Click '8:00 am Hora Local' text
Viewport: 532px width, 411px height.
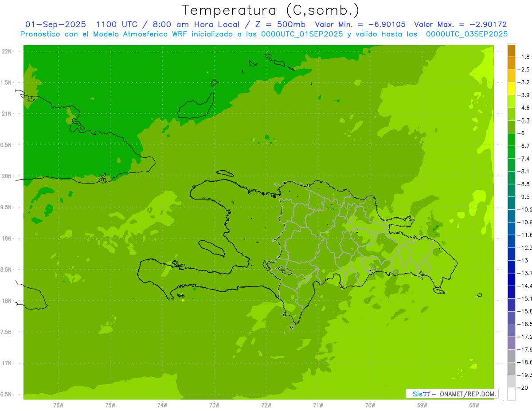(196, 24)
